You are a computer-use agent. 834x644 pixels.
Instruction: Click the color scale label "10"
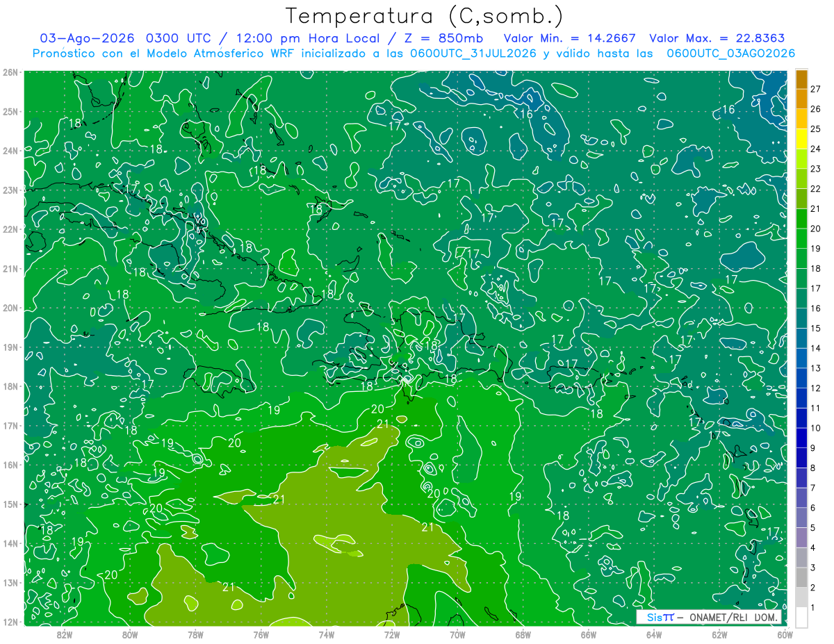pos(816,428)
